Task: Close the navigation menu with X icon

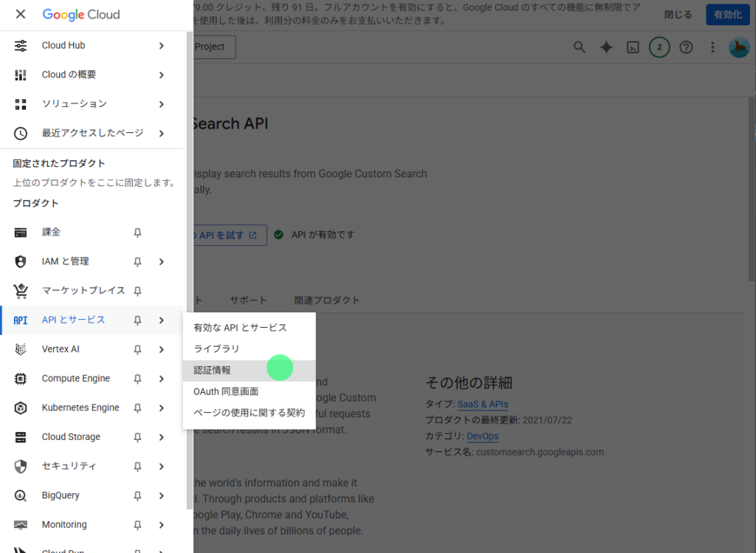Action: click(21, 14)
